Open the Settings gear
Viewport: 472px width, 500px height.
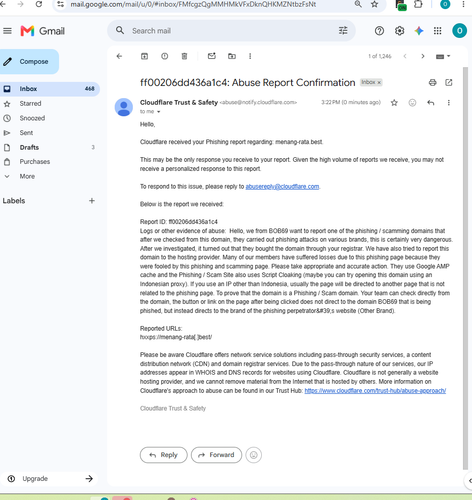click(x=399, y=31)
